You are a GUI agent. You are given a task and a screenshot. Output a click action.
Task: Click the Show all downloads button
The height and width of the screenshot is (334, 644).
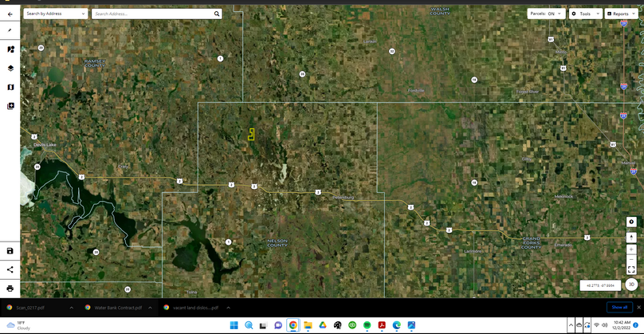618,307
